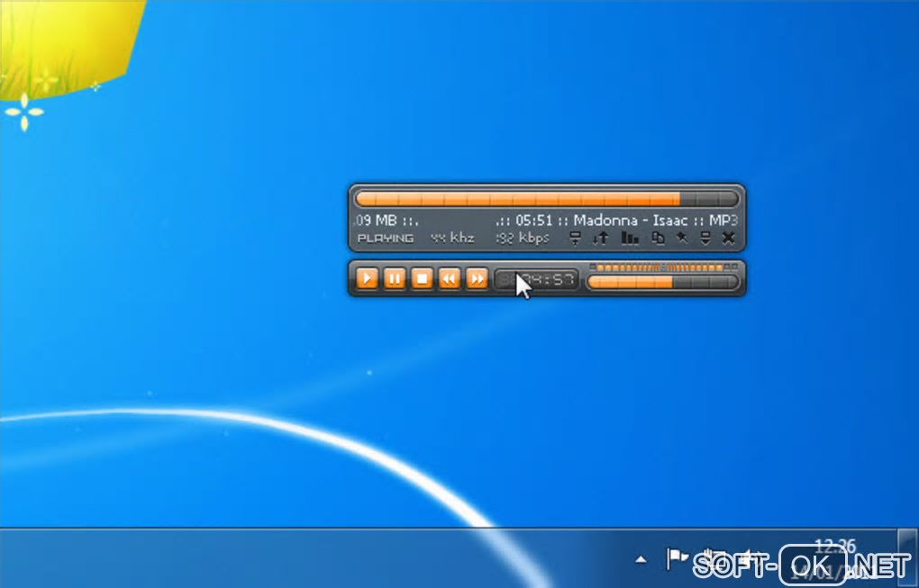This screenshot has height=588, width=919.
Task: Click the up-down arrows icon
Action: click(601, 238)
